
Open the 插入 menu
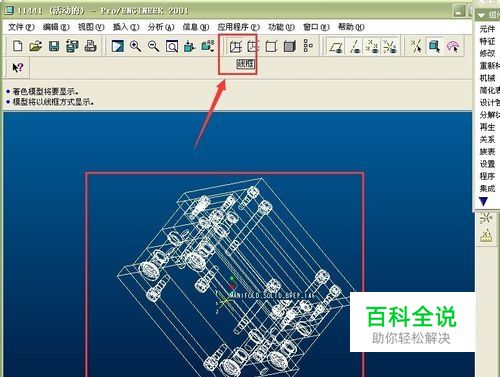tap(126, 27)
